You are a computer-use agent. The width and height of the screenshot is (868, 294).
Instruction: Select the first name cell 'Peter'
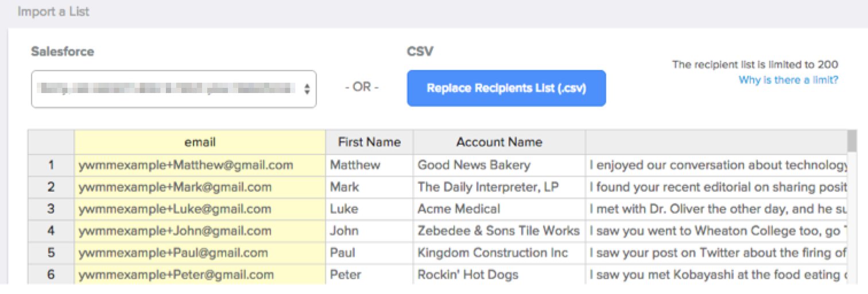pos(369,274)
